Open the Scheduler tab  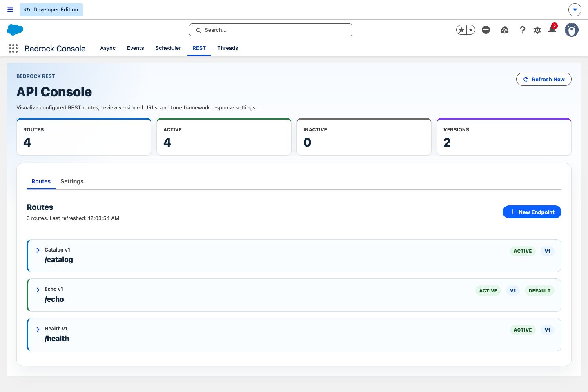click(x=168, y=48)
